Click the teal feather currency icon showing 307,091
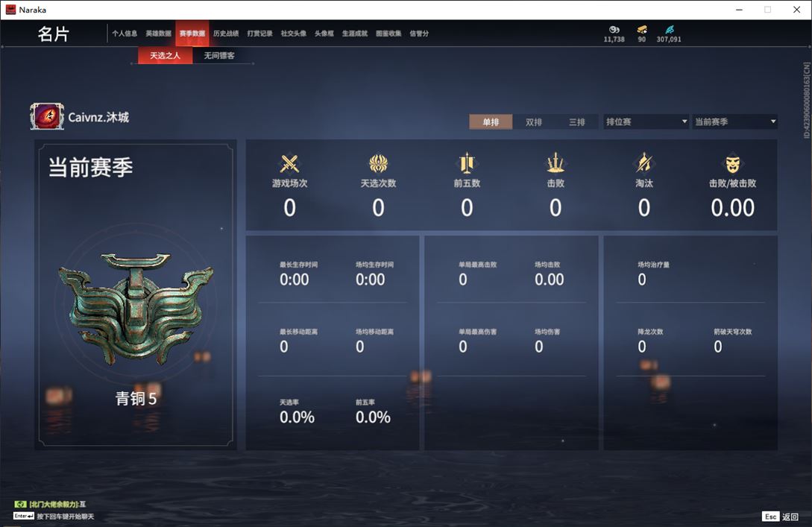Viewport: 812px width, 527px height. [x=669, y=30]
